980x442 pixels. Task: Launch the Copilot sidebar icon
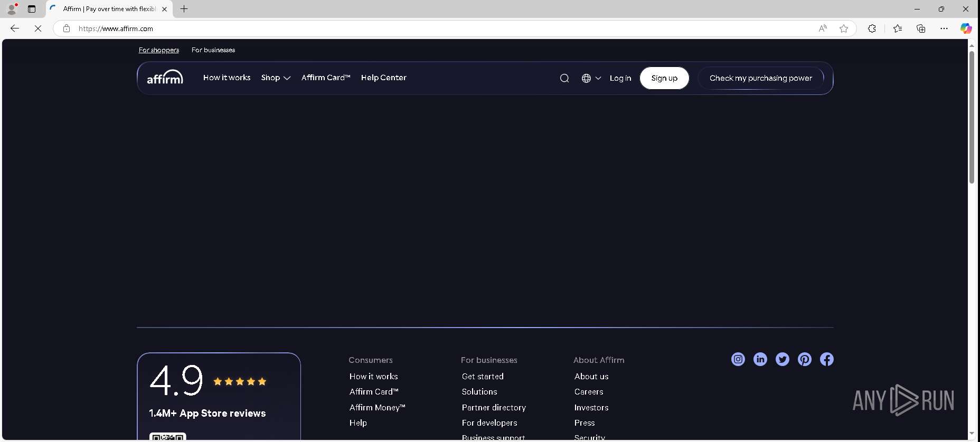[x=966, y=28]
